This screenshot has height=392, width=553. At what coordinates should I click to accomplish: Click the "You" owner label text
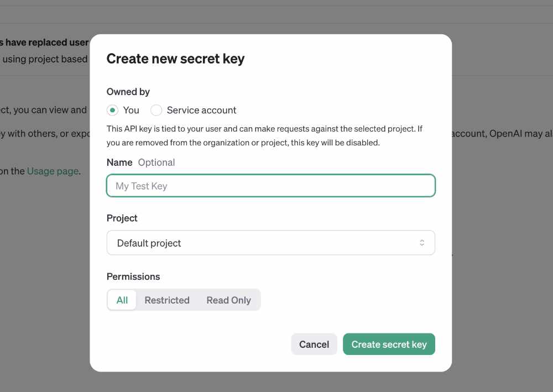(x=131, y=111)
